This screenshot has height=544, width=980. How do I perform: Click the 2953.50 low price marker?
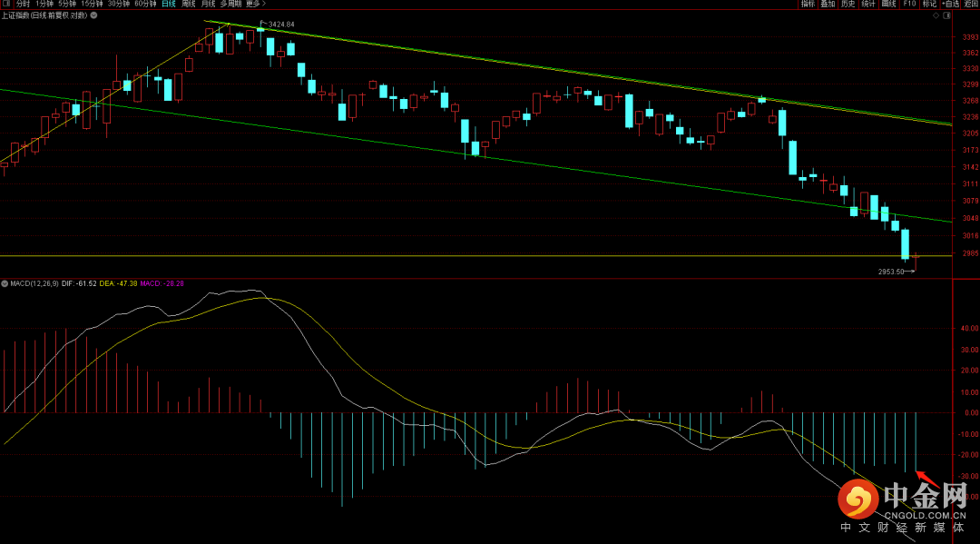click(891, 272)
